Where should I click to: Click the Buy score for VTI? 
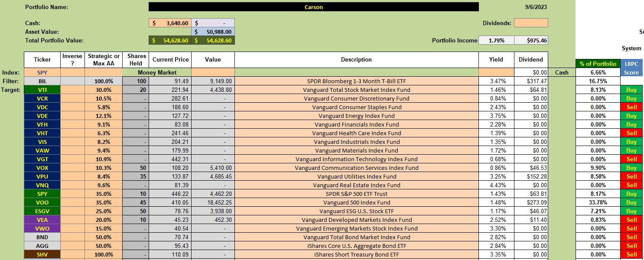[x=631, y=90]
